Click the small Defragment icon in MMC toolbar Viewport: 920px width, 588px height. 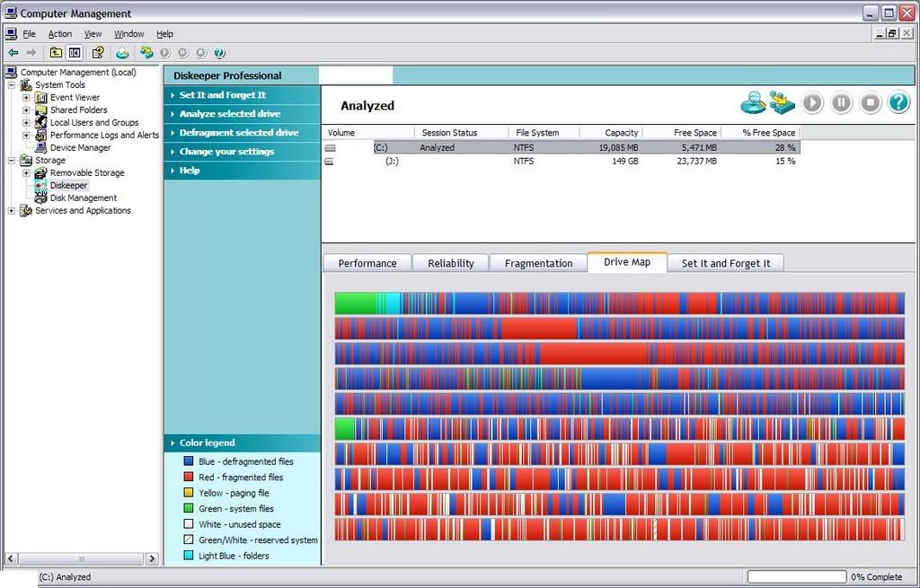[x=146, y=53]
